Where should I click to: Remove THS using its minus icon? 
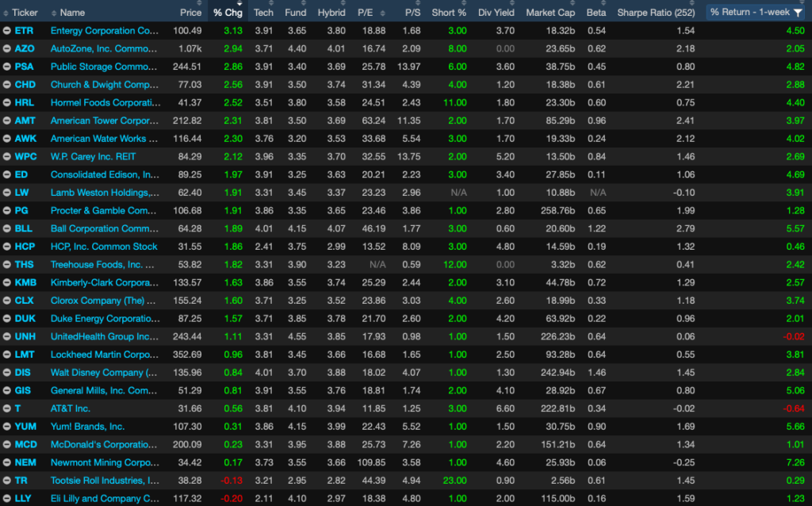tap(6, 265)
